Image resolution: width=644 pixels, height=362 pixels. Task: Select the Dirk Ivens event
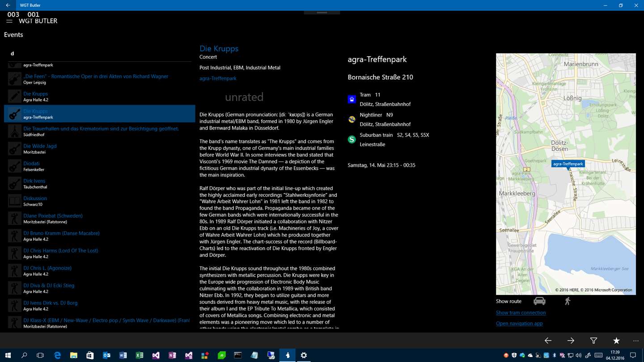tap(100, 184)
